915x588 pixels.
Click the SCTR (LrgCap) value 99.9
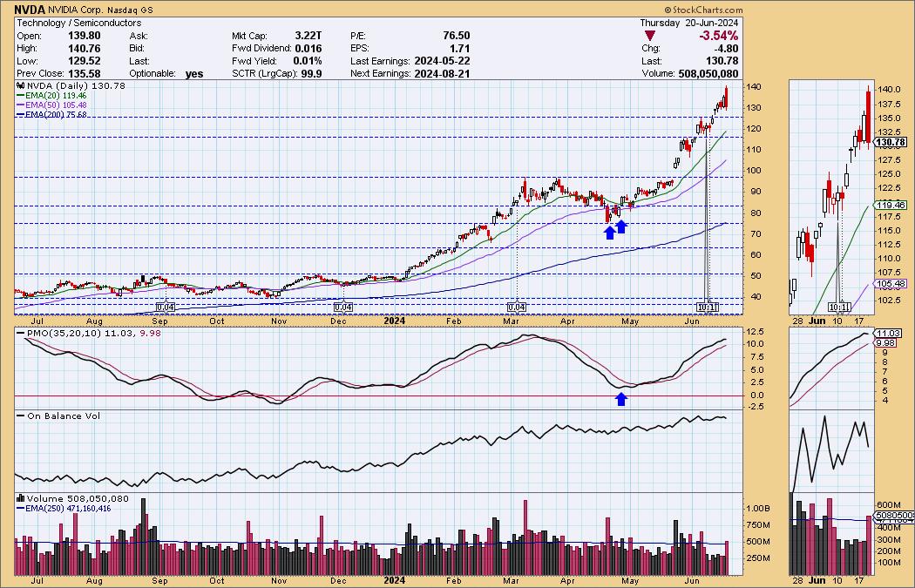[311, 74]
